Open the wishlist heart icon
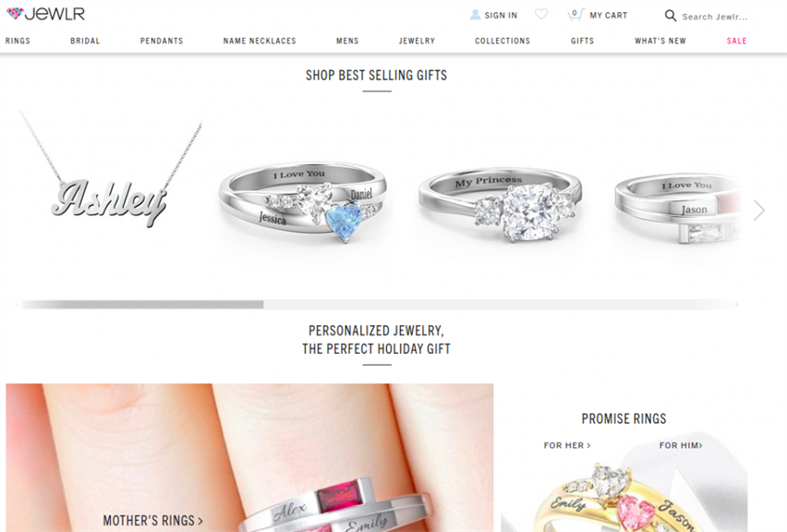This screenshot has height=532, width=787. click(x=541, y=15)
